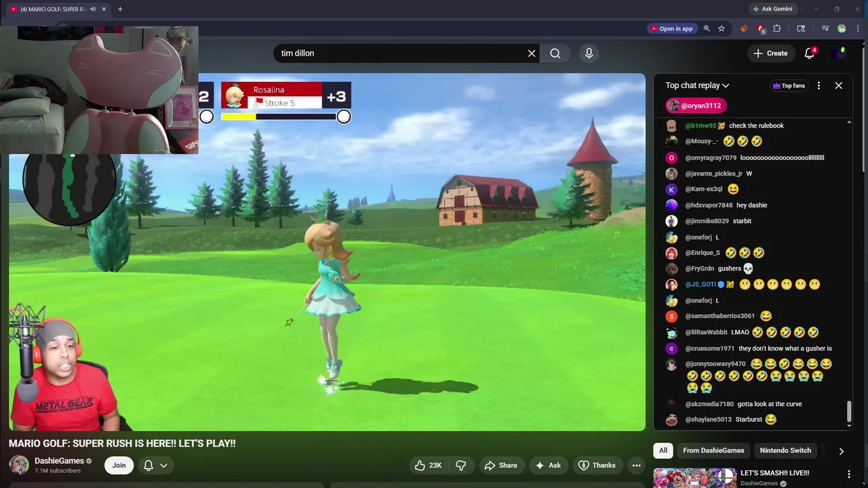Select Nintendo Switch chip
The width and height of the screenshot is (868, 488).
pyautogui.click(x=785, y=451)
